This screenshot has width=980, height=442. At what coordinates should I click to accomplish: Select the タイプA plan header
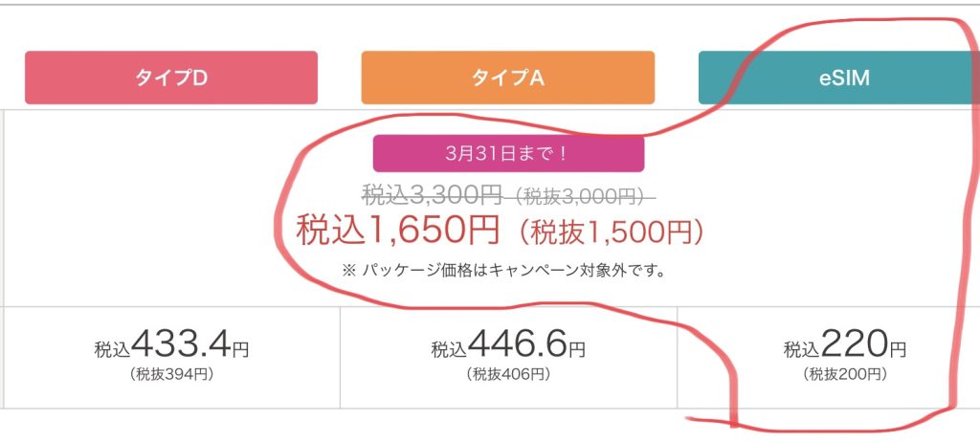coord(507,77)
